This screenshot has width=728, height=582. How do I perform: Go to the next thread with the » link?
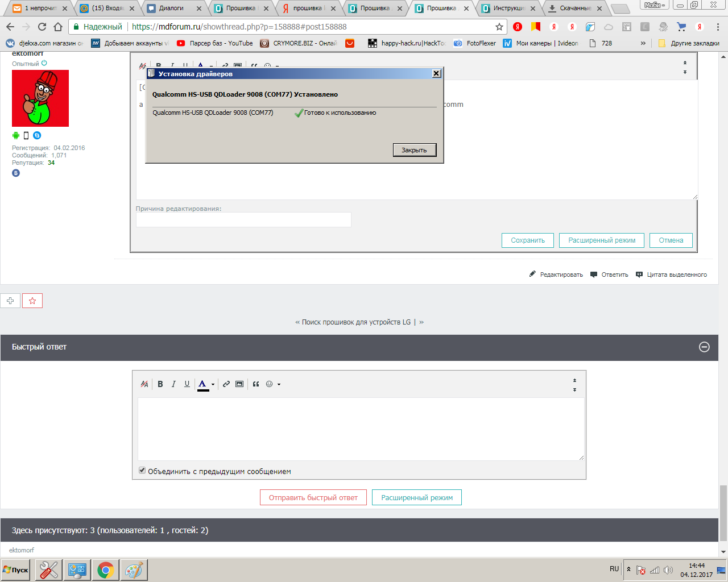421,322
